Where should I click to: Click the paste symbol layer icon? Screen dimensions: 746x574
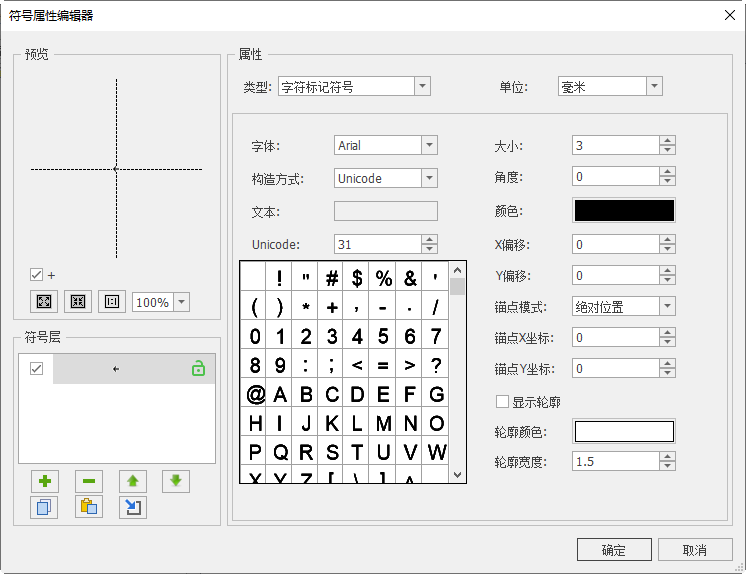pos(88,507)
